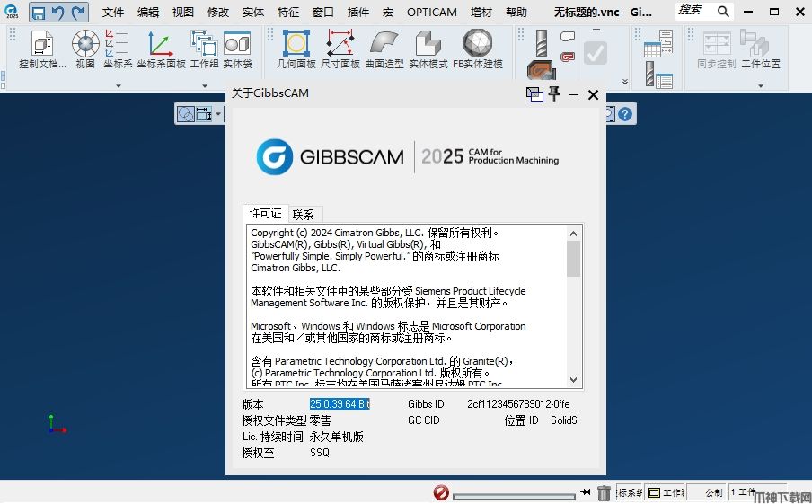Click the red toolpath contour icon
This screenshot has width=812, height=504.
click(568, 57)
